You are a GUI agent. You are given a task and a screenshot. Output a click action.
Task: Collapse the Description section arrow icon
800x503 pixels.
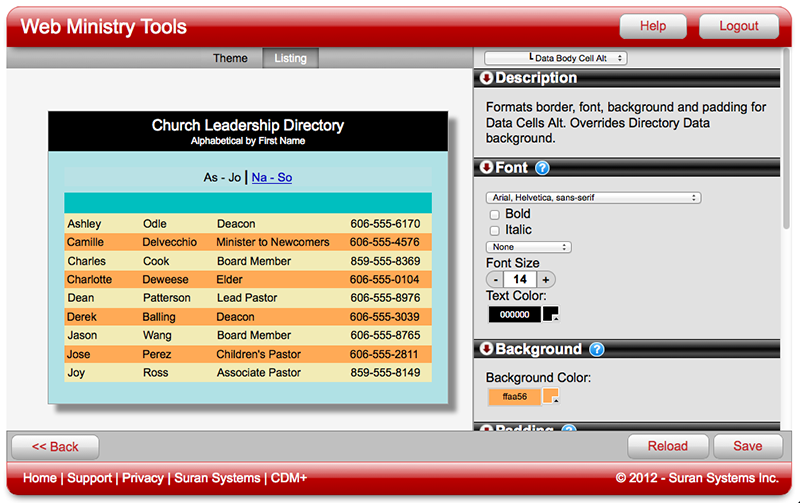click(487, 78)
